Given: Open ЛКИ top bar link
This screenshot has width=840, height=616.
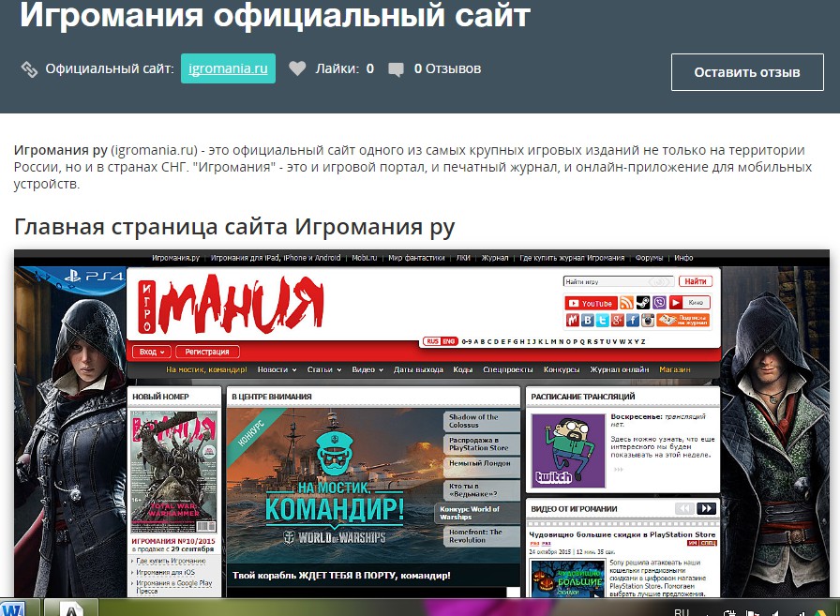Looking at the screenshot, I should tap(463, 258).
